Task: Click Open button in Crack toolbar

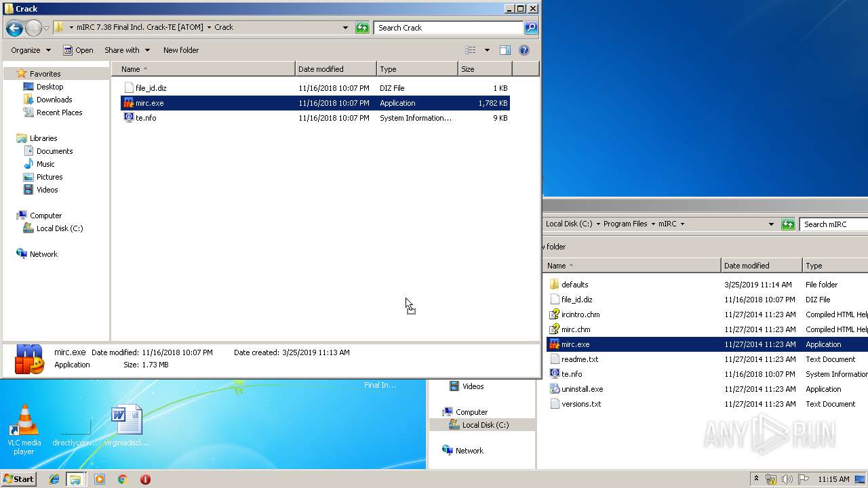Action: [78, 50]
